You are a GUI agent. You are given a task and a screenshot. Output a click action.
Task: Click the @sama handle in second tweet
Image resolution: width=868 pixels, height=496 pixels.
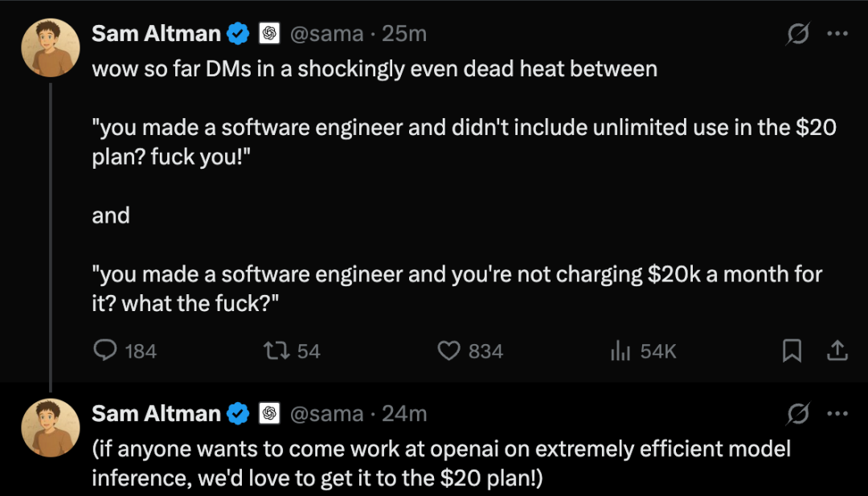(325, 414)
